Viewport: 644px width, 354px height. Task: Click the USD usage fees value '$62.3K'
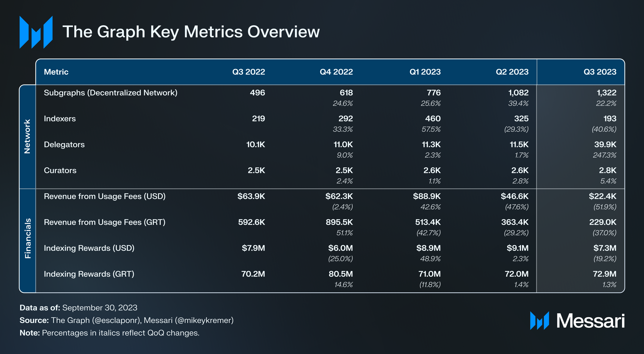click(339, 196)
